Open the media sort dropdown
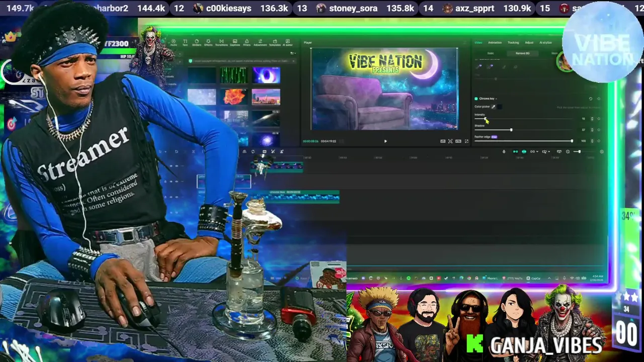 (293, 53)
